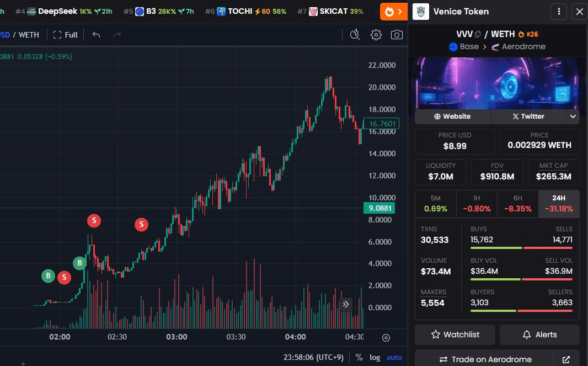Image resolution: width=588 pixels, height=366 pixels.
Task: Redo the chart action
Action: click(117, 35)
